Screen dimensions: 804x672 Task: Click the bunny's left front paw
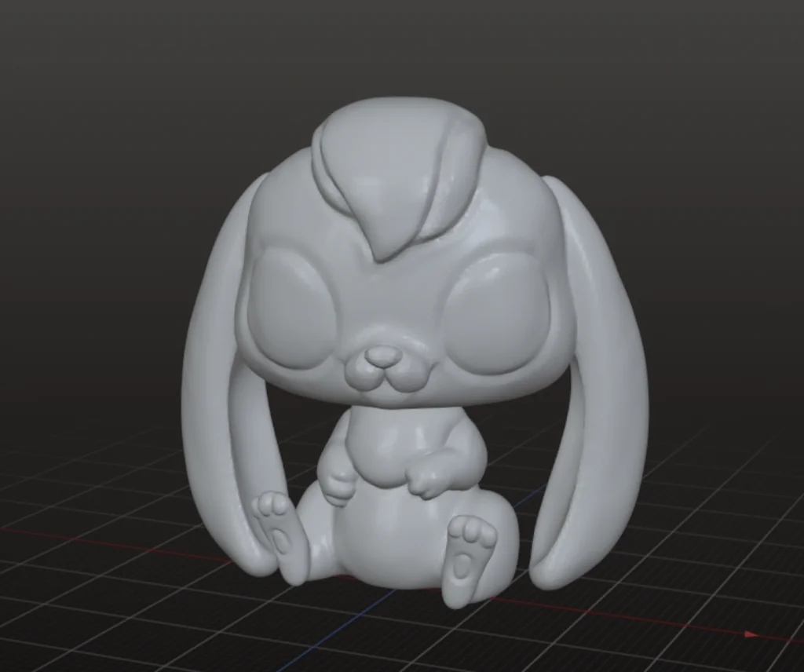click(x=339, y=484)
